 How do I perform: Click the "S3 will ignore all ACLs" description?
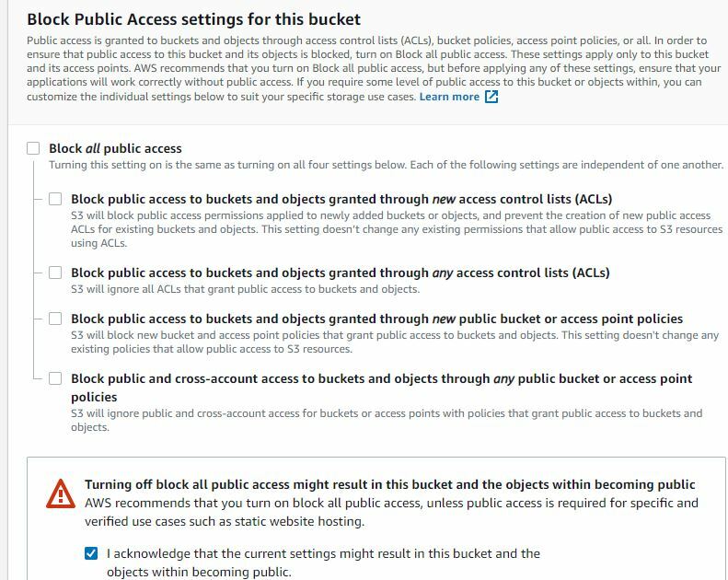coord(245,289)
